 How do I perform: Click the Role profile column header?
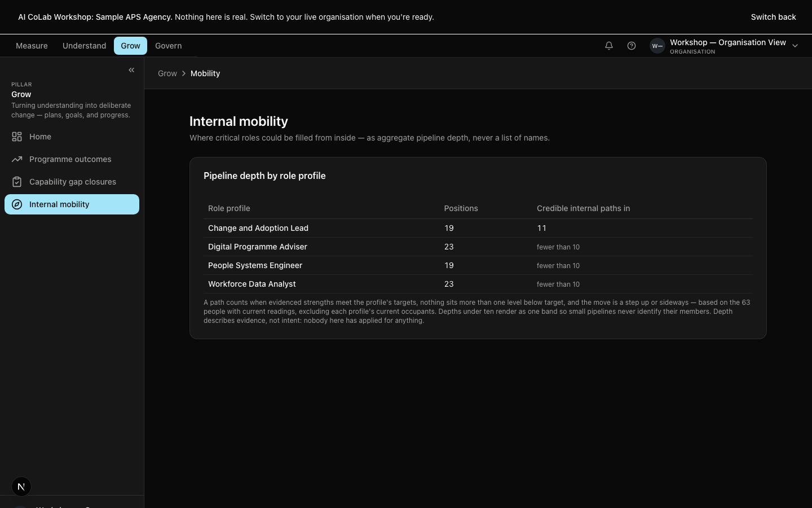(229, 208)
